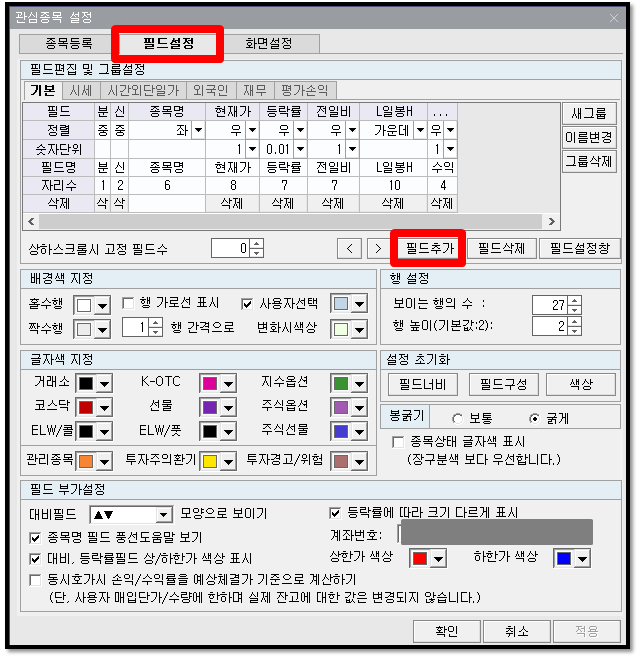The height and width of the screenshot is (657, 641).
Task: Move field right with the > button
Action: tap(378, 248)
